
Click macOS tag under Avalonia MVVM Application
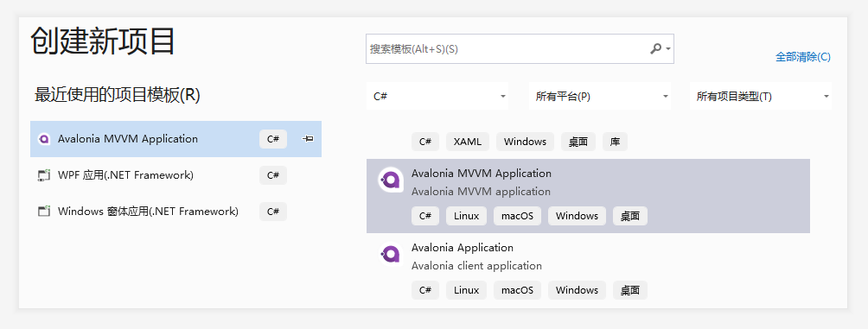pyautogui.click(x=518, y=216)
